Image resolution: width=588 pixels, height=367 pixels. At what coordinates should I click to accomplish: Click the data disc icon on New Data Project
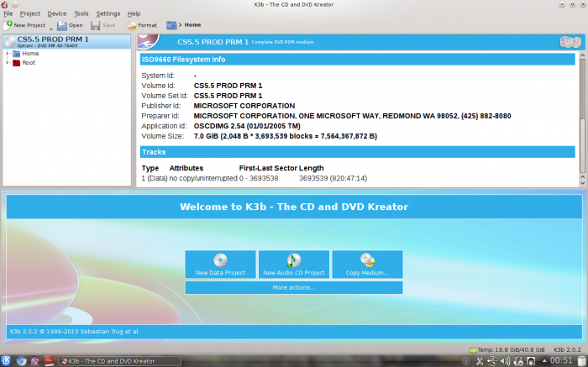click(x=220, y=260)
